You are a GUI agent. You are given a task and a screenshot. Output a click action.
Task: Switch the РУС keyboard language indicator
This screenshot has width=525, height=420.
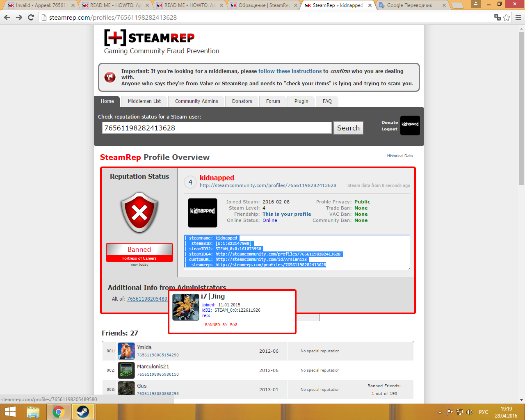[484, 412]
